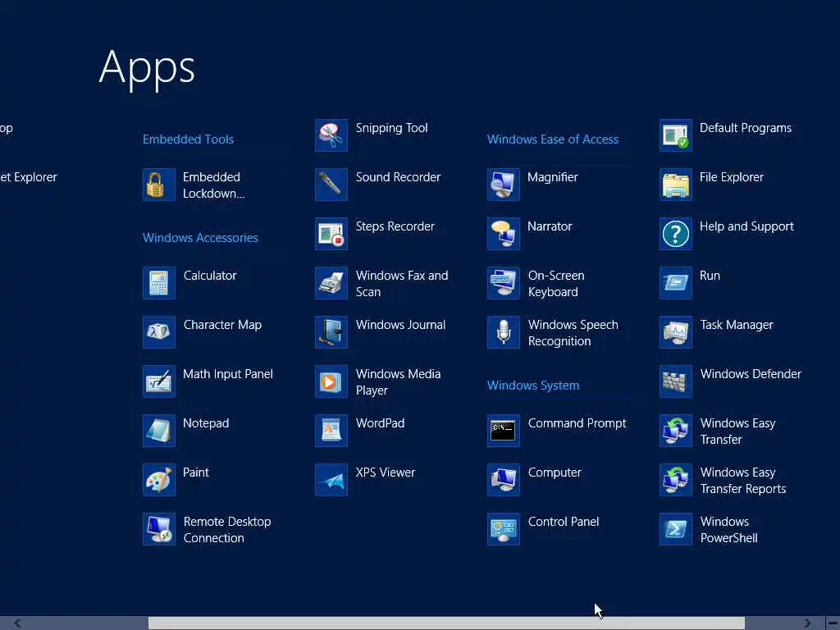
Task: Select the Windows Accessories group heading
Action: click(x=200, y=238)
